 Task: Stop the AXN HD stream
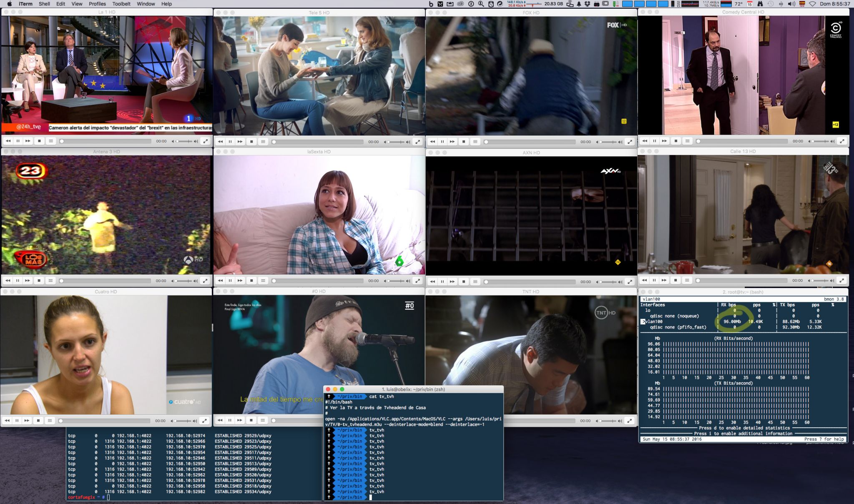[x=464, y=281]
